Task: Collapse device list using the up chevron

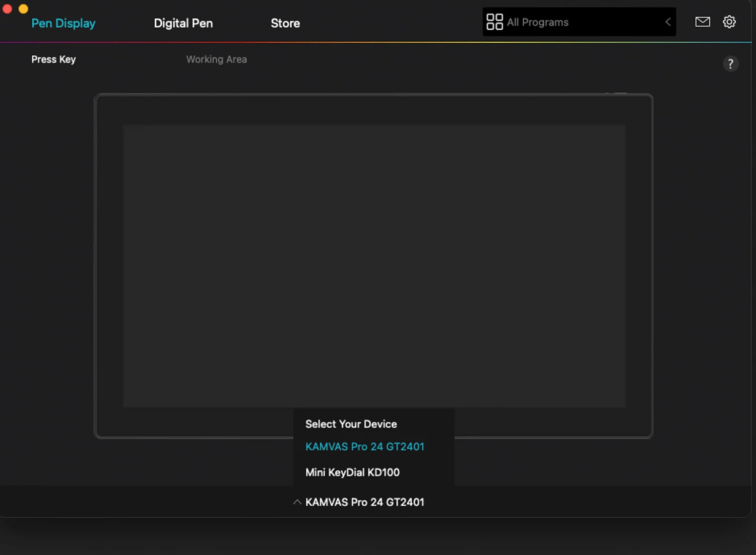Action: (x=297, y=502)
